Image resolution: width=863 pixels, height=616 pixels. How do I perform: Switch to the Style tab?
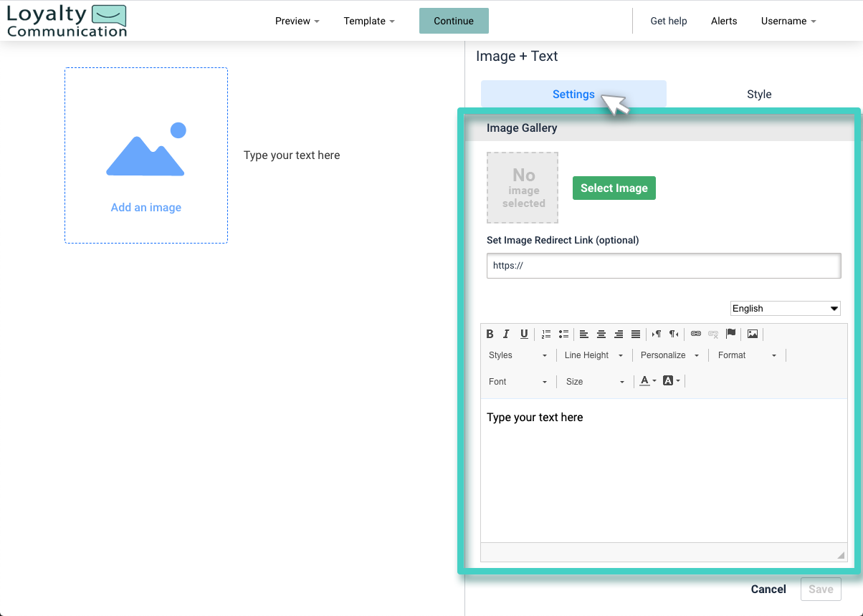coord(759,94)
